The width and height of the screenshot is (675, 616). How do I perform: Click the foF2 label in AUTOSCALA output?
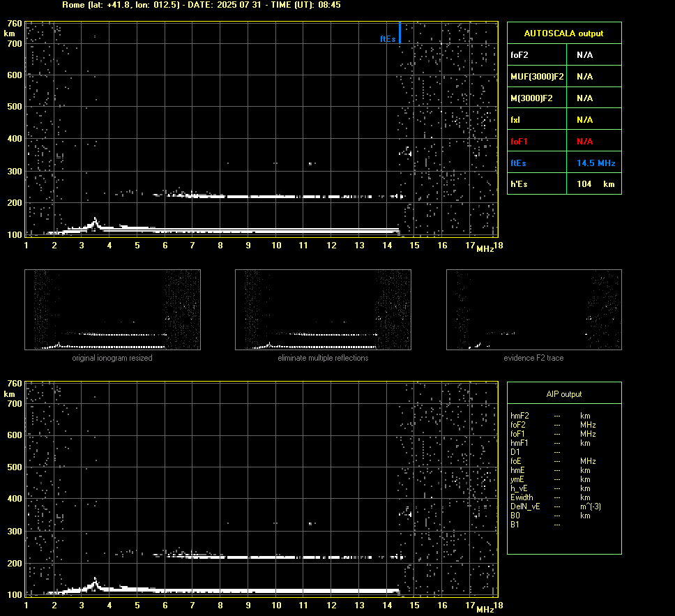pos(519,55)
